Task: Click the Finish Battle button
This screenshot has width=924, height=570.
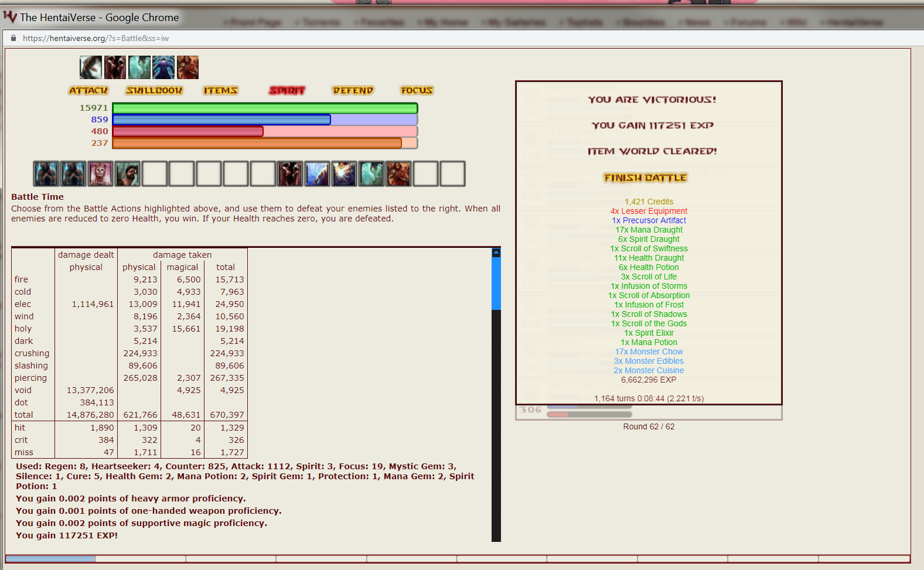Action: 645,178
